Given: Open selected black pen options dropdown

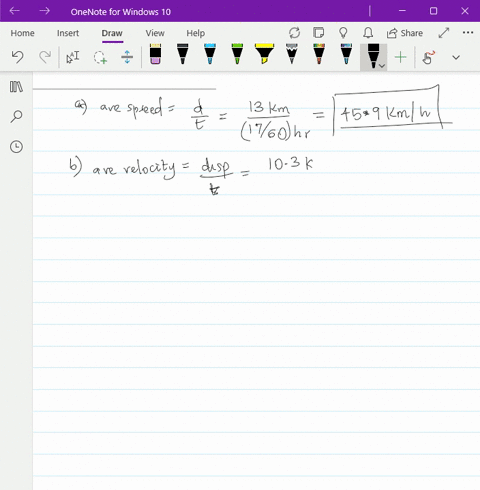Looking at the screenshot, I should click(382, 66).
